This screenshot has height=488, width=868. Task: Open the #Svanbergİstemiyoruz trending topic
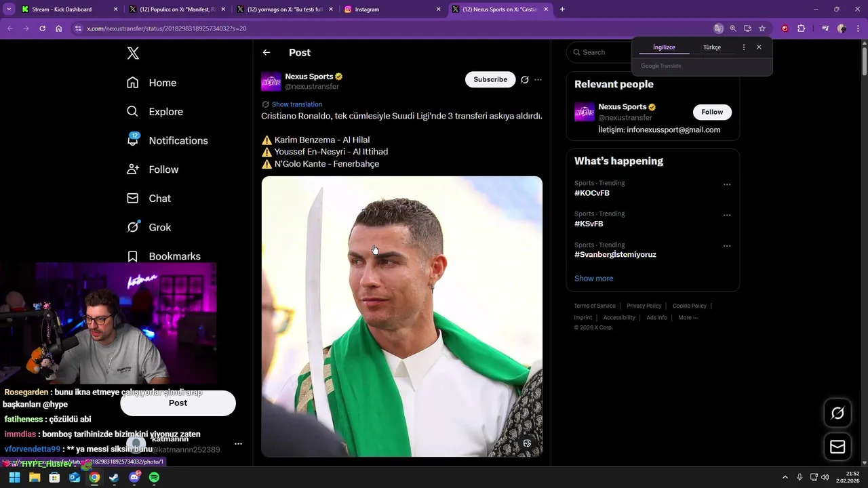click(615, 255)
